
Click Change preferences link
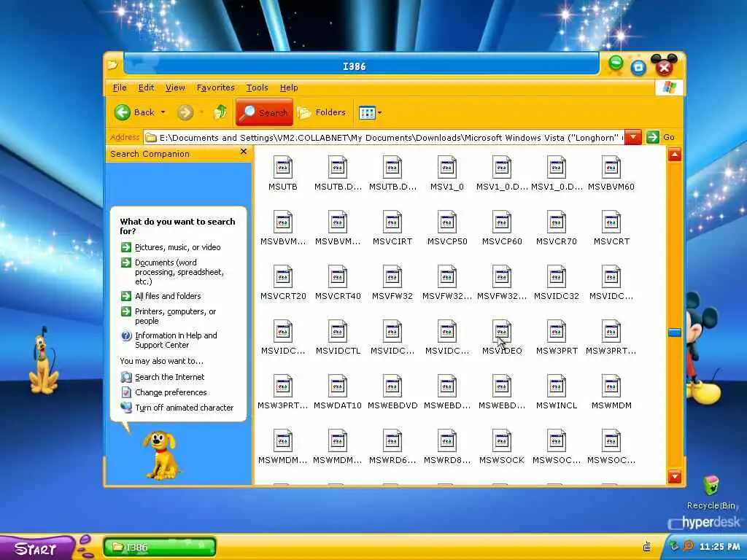pos(171,392)
